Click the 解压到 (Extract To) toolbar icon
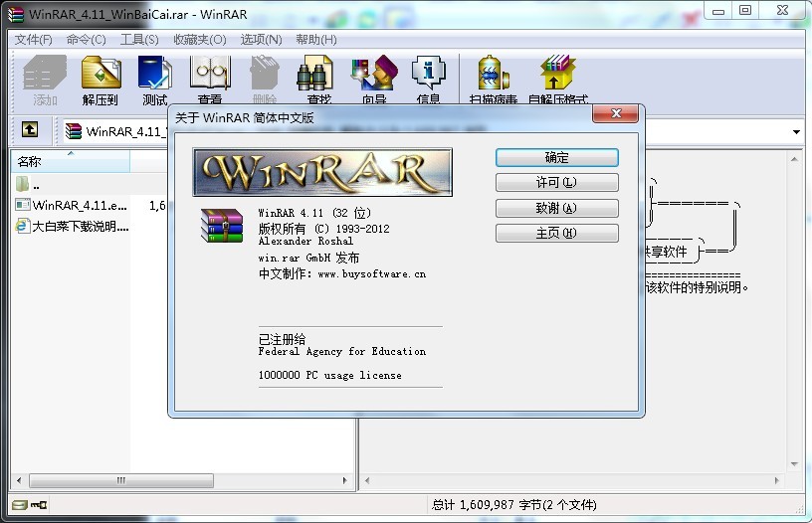 [x=101, y=79]
